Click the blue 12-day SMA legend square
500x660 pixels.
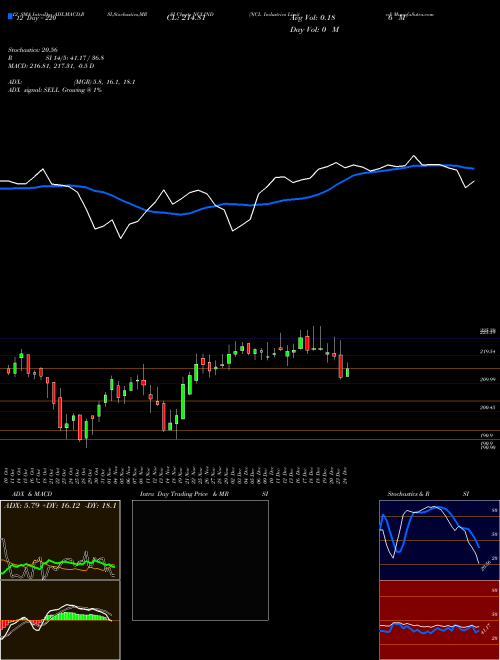pyautogui.click(x=10, y=17)
